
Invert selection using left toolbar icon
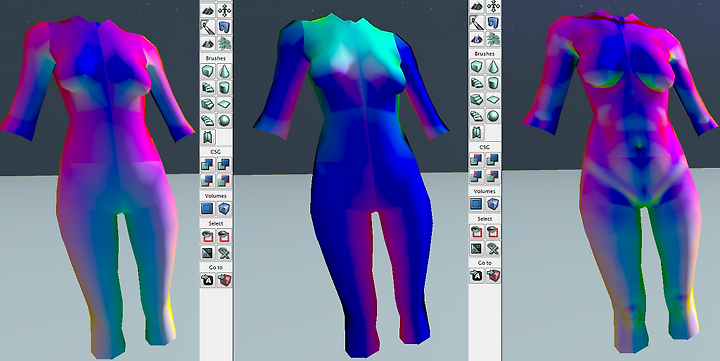208,253
